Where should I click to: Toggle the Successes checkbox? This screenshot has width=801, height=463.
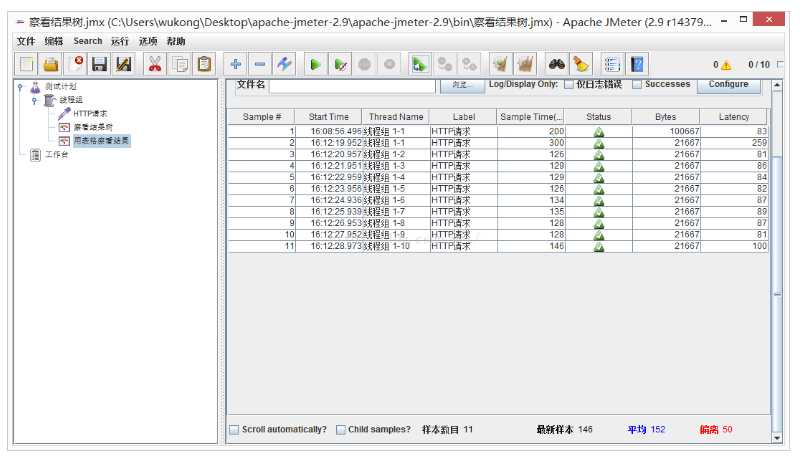pos(637,84)
